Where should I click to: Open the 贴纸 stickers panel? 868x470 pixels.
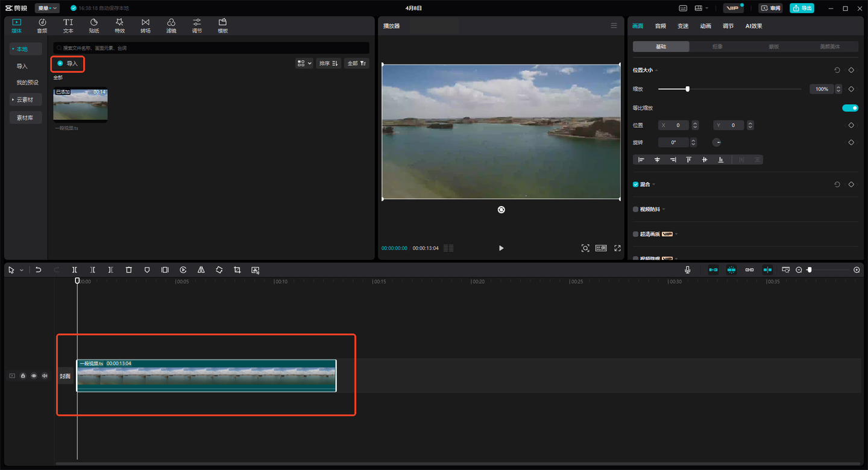click(x=94, y=26)
